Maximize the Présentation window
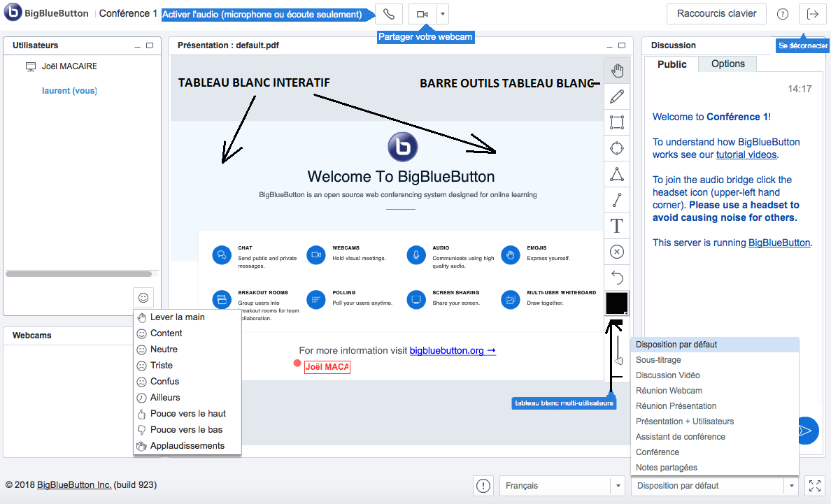831x504 pixels. (622, 45)
